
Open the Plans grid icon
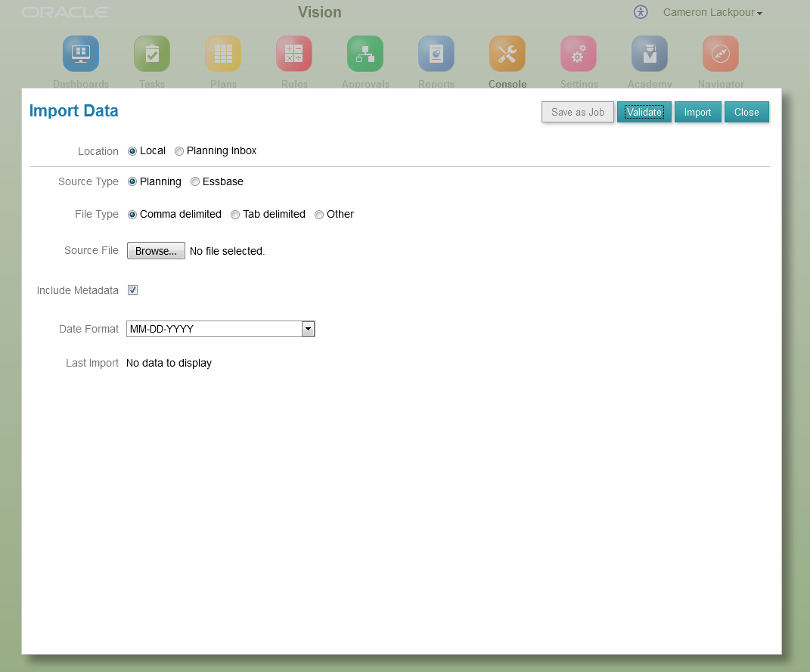tap(223, 54)
